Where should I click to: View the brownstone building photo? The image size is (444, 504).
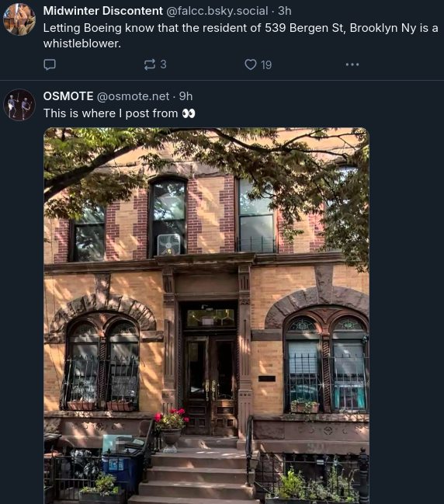tap(206, 315)
